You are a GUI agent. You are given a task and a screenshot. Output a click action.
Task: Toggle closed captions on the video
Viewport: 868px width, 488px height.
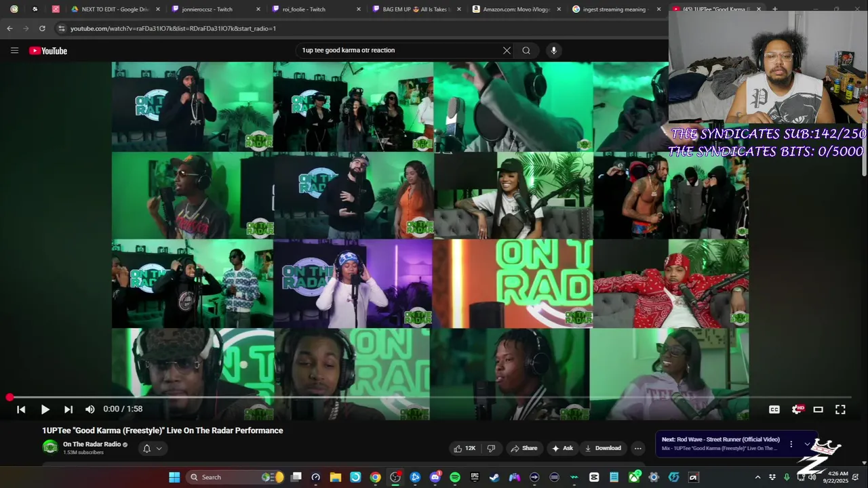point(774,409)
